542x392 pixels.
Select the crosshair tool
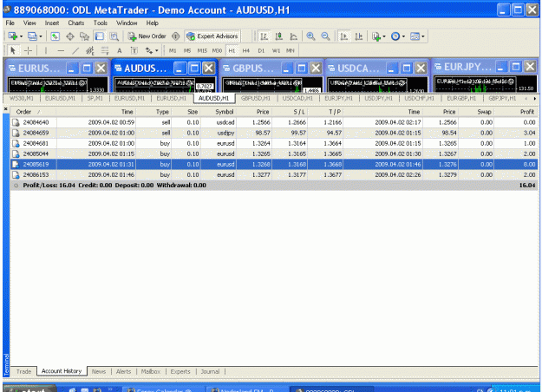tap(28, 51)
